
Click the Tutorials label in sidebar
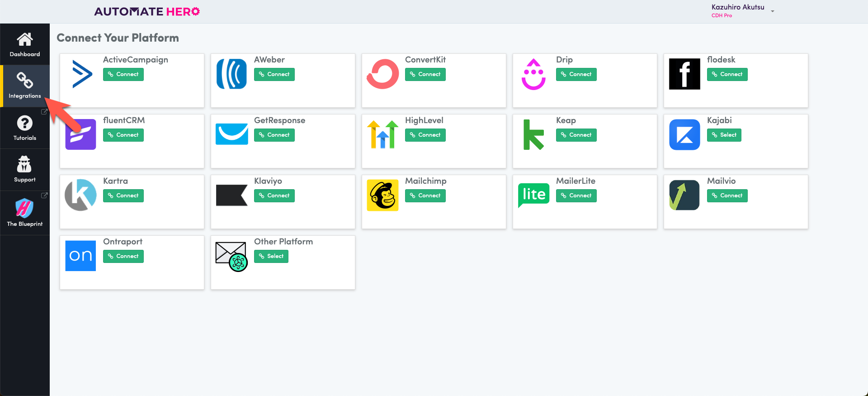click(25, 138)
